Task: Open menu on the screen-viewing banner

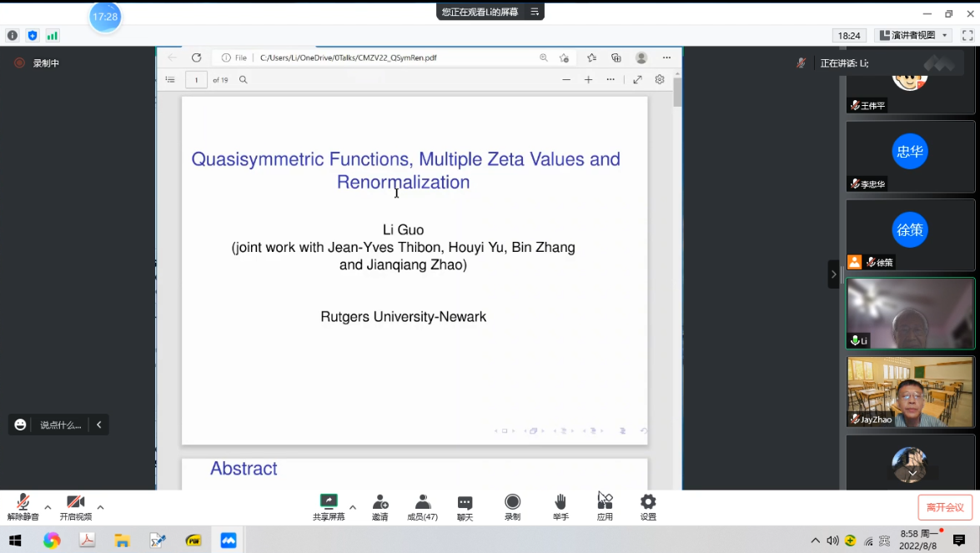Action: point(535,12)
